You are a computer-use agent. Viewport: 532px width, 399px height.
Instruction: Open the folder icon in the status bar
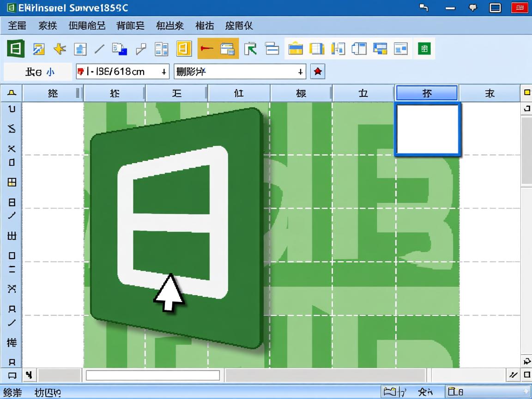coord(390,391)
